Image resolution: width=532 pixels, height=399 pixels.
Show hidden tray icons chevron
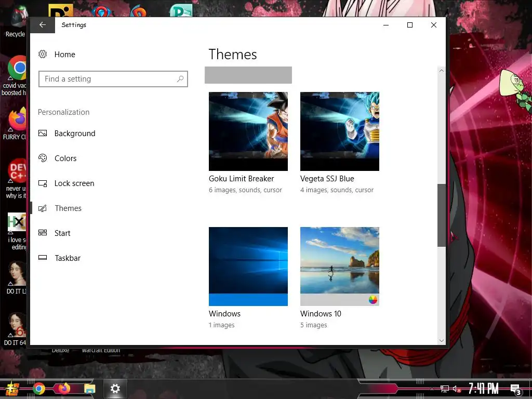[432, 389]
